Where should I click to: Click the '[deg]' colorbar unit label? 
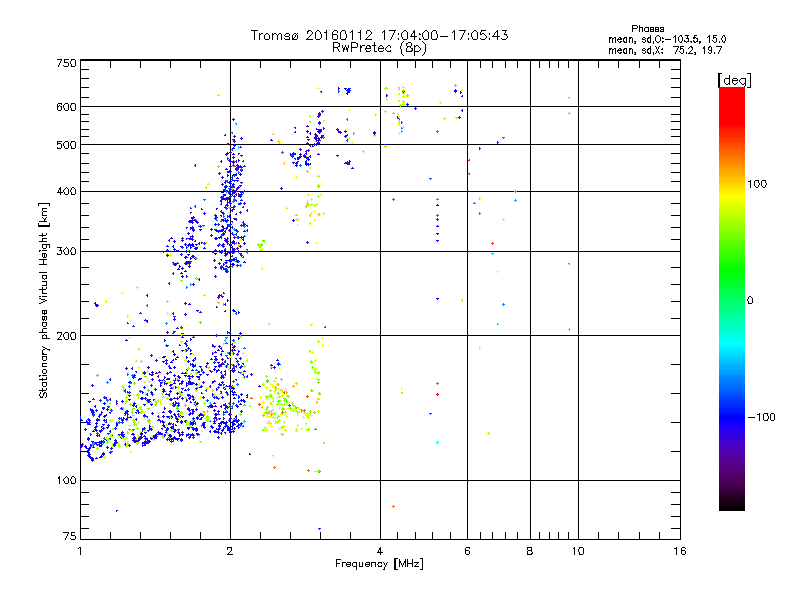click(734, 80)
